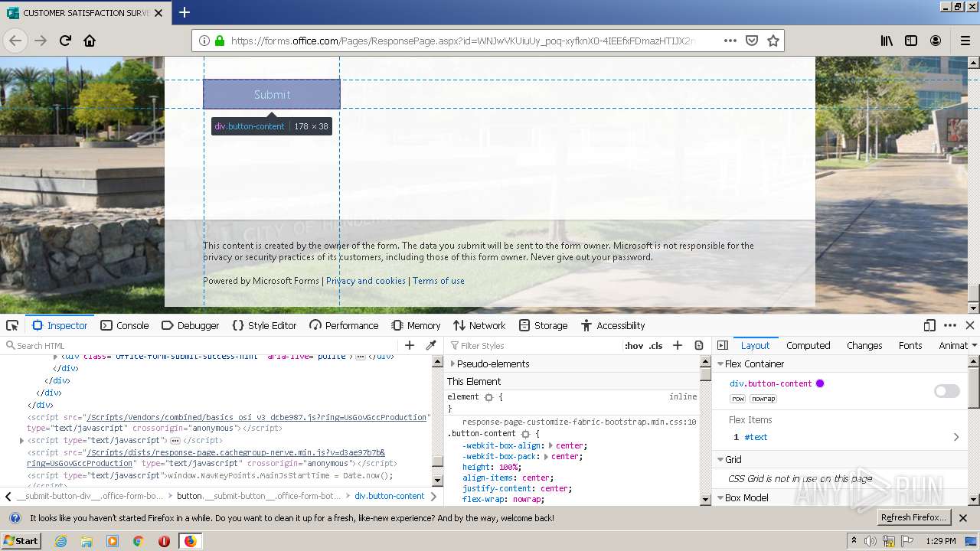This screenshot has height=551, width=980.
Task: Click the add new node plus icon
Action: tap(410, 345)
